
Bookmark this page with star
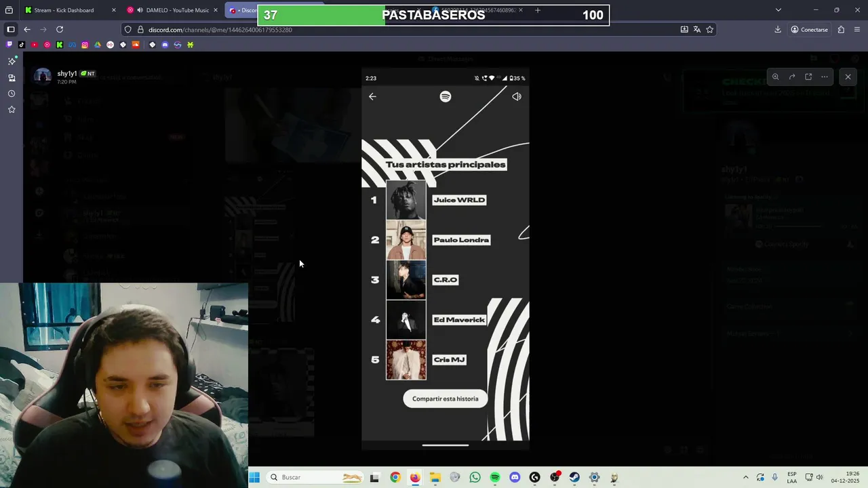710,30
